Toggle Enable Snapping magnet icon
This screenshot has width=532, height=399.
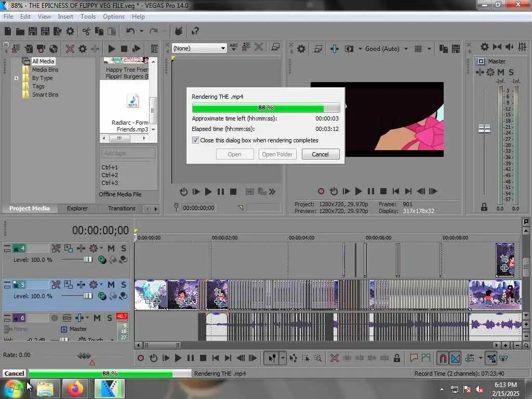pyautogui.click(x=443, y=358)
